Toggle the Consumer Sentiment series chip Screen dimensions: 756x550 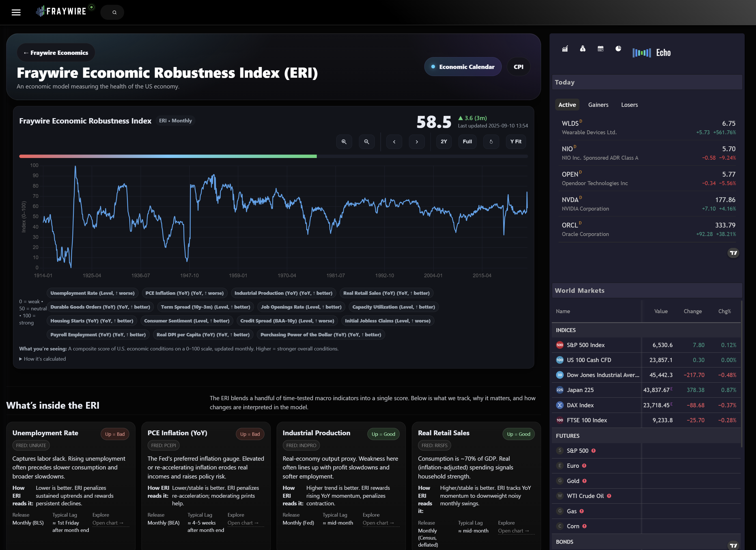pyautogui.click(x=186, y=321)
